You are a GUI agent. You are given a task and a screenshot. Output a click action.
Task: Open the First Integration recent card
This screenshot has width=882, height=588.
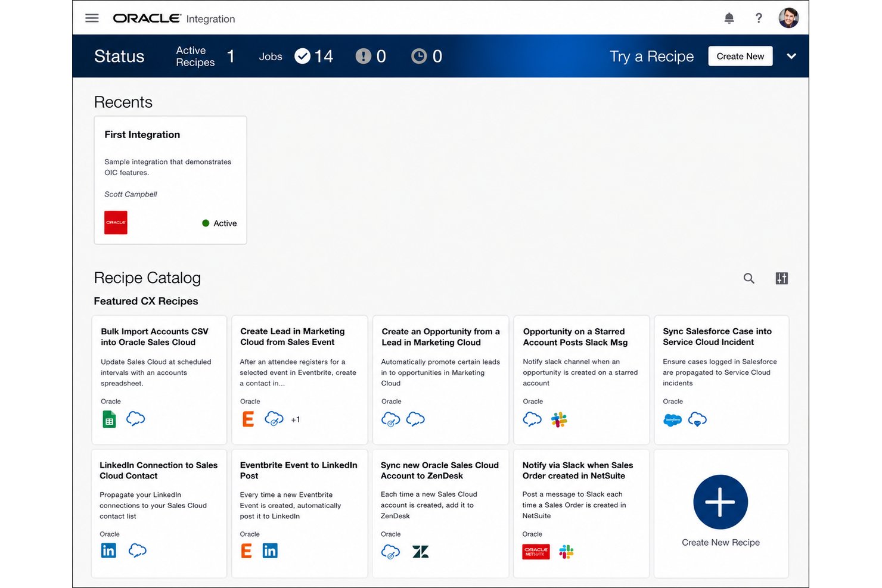click(170, 180)
